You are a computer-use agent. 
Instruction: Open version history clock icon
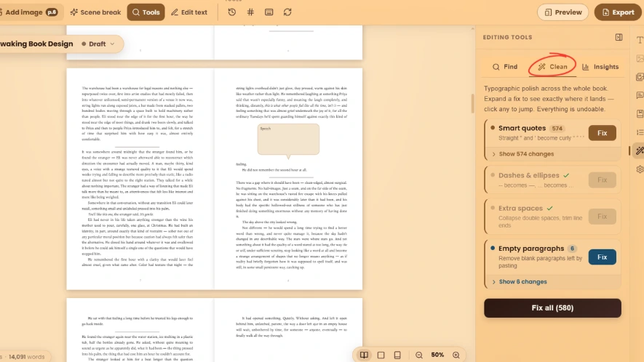[x=232, y=12]
